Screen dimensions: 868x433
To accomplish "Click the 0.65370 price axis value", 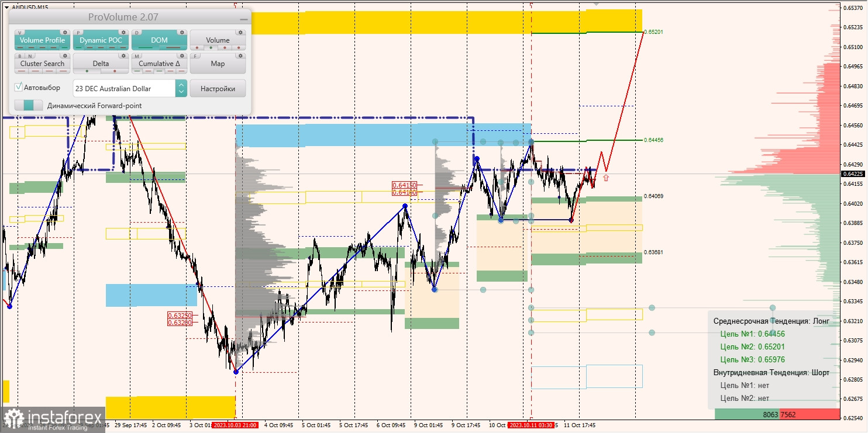I will [853, 8].
